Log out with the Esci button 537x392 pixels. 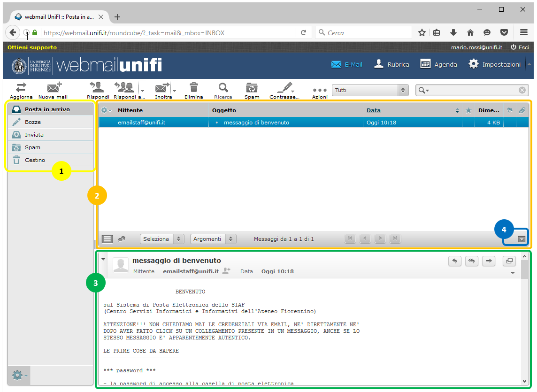point(520,47)
